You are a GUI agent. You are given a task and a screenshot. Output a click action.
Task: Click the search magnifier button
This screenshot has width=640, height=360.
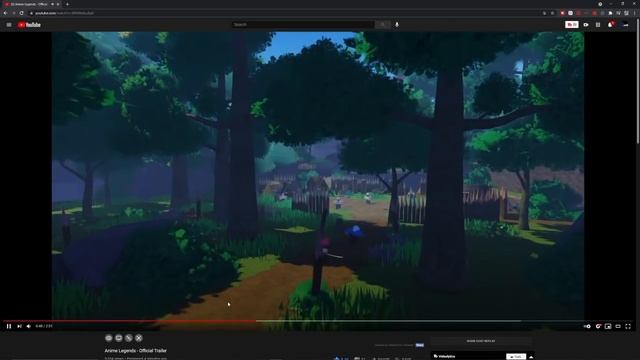pyautogui.click(x=382, y=24)
